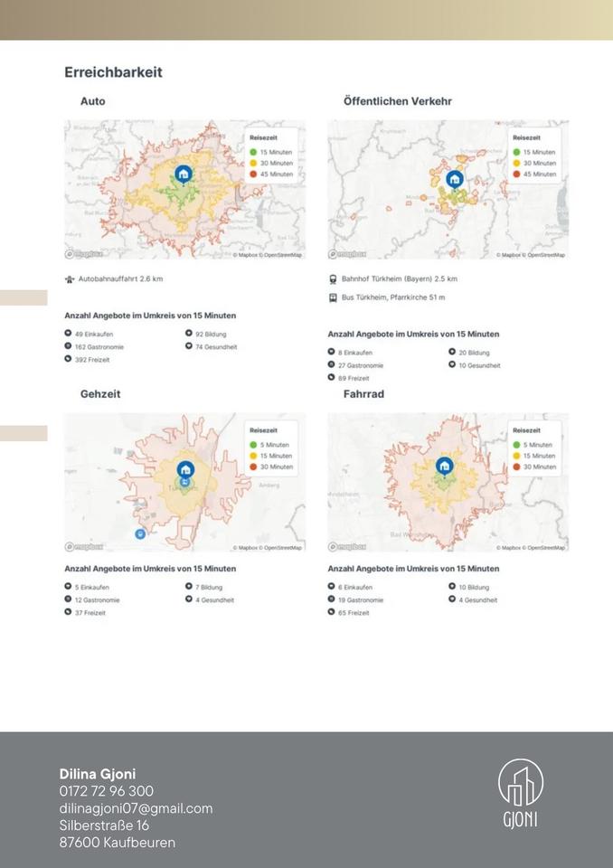Image resolution: width=613 pixels, height=868 pixels.
Task: Click the small blue marker on Gehzeit map
Action: point(139,533)
